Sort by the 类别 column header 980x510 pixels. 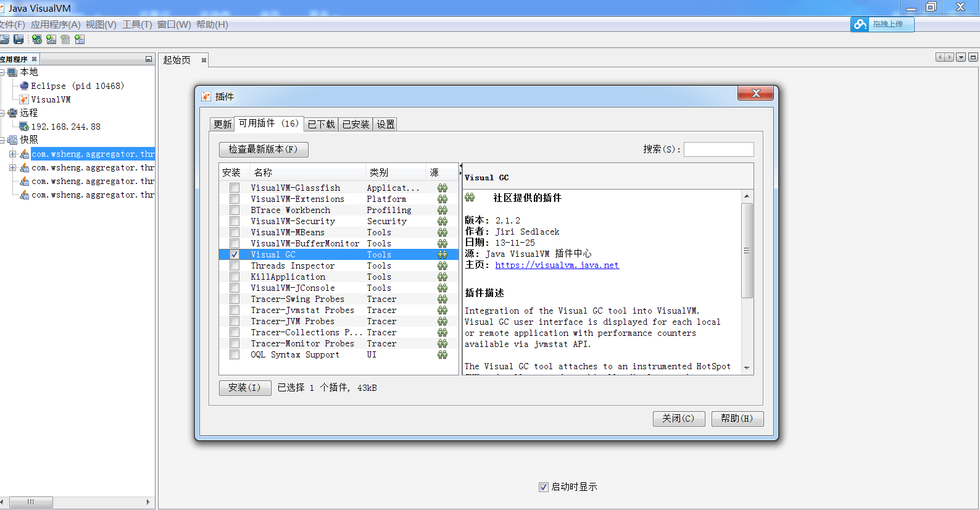coord(395,172)
